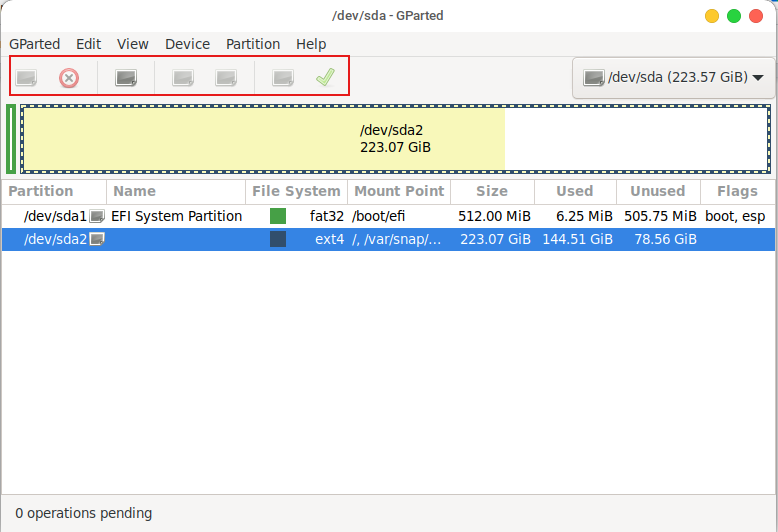Click the '144.51 GiB' used cell
The image size is (778, 532).
coord(578,239)
